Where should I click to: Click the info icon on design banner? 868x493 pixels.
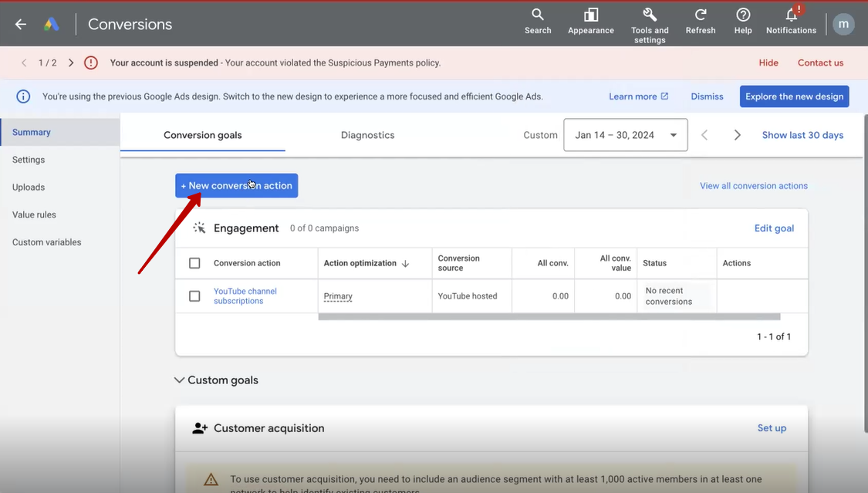point(23,96)
